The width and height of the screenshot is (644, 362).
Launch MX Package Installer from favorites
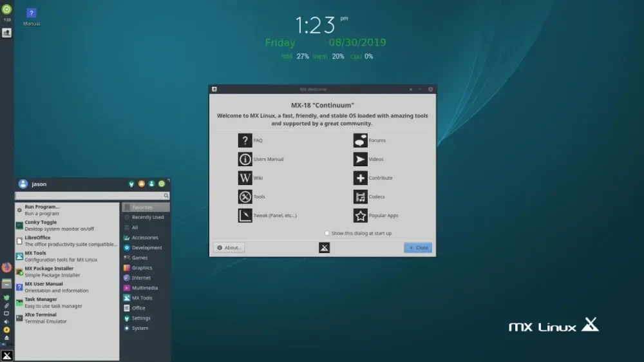point(67,272)
